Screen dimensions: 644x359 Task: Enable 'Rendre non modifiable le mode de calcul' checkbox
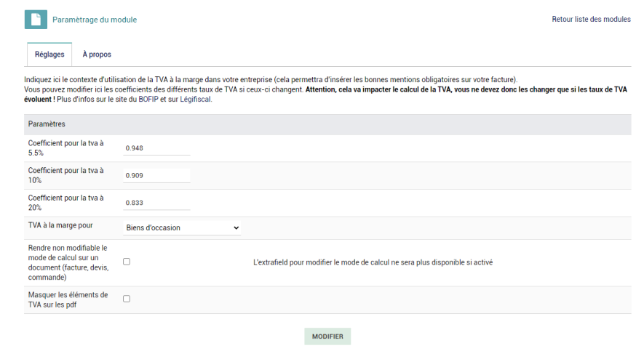tap(127, 262)
